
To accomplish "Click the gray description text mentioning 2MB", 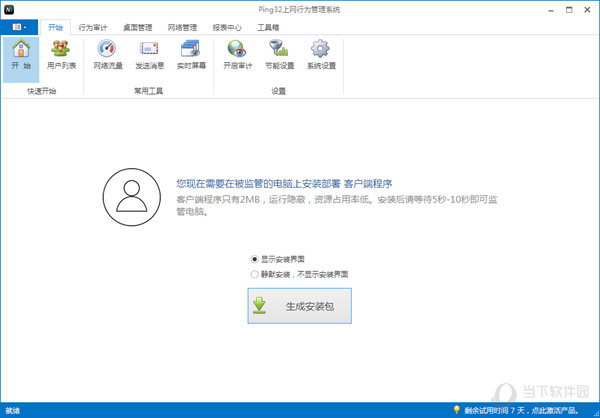I will (337, 205).
